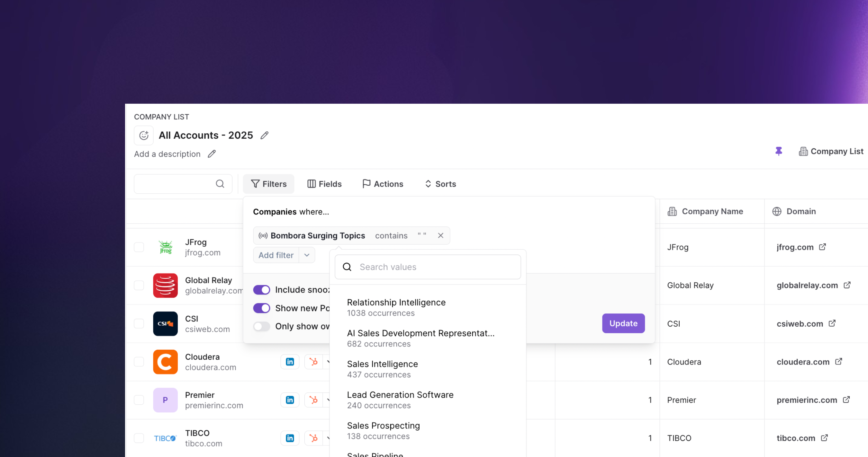Select the Premier row checkbox
This screenshot has height=457, width=868.
[139, 400]
